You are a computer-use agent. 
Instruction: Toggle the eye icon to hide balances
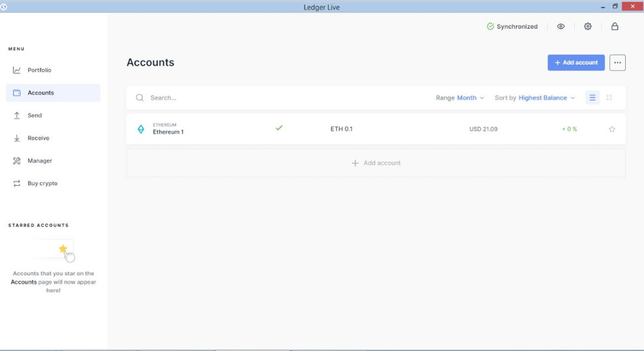[560, 26]
